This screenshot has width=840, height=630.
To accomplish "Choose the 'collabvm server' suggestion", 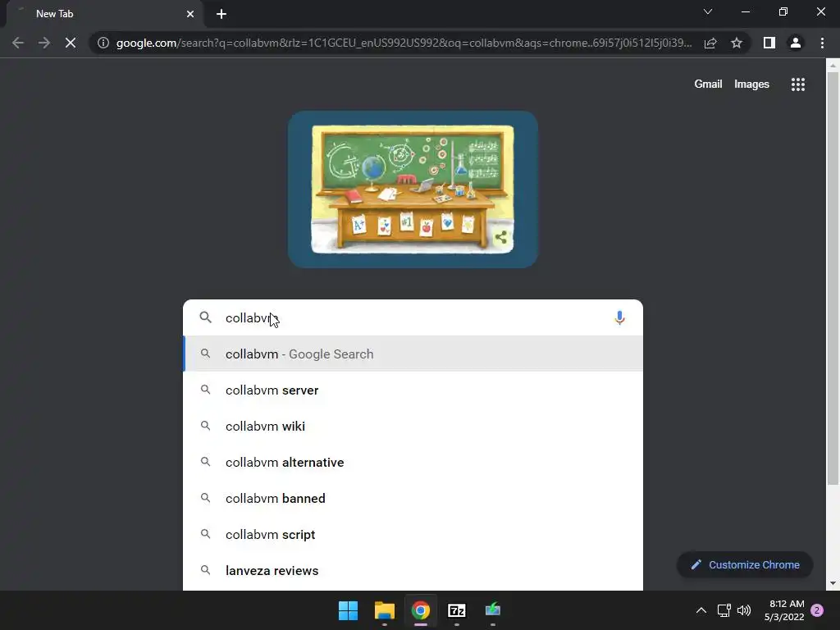I will pyautogui.click(x=413, y=390).
